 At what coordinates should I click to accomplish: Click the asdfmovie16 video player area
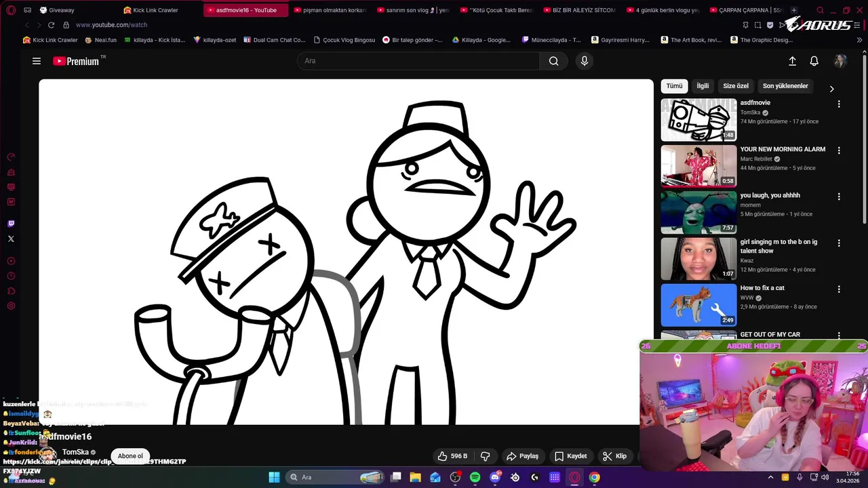point(346,252)
